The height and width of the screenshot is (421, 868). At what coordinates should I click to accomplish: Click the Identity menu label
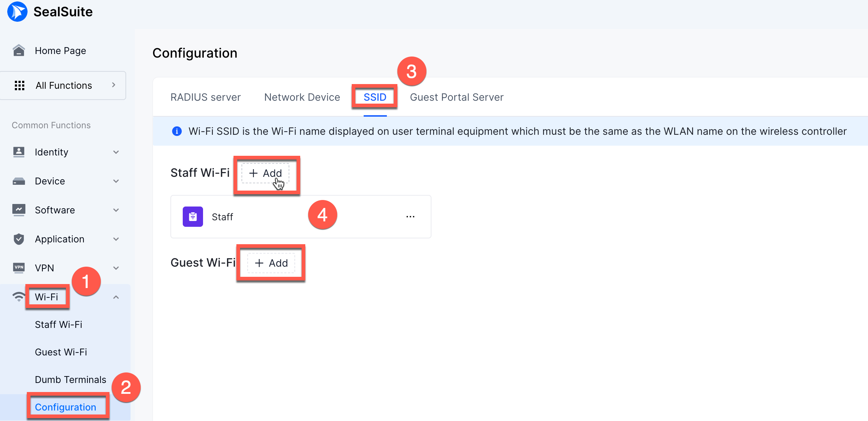[51, 152]
